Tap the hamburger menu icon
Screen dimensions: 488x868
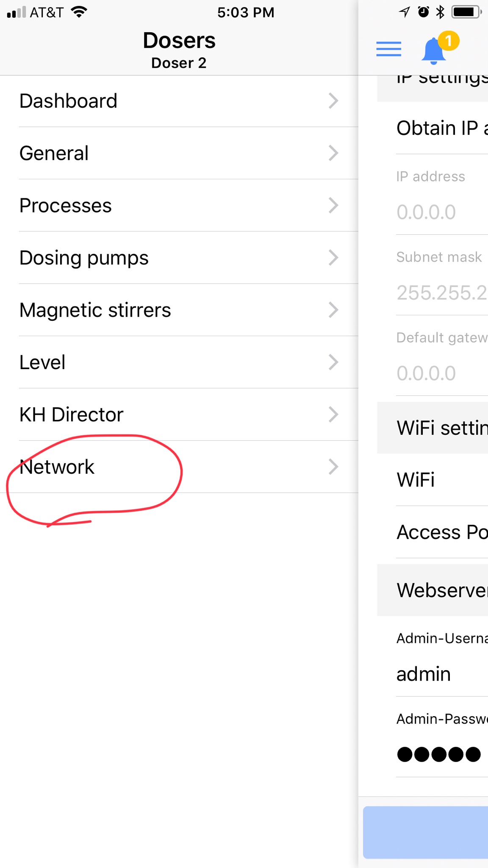[388, 49]
